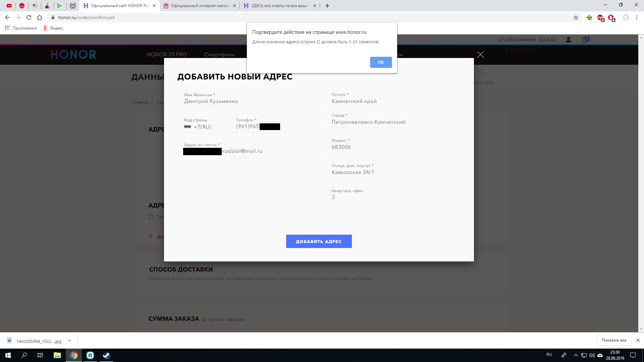Edit the Улица, дом, корпус field
Image resolution: width=644 pixels, height=362 pixels.
(385, 172)
